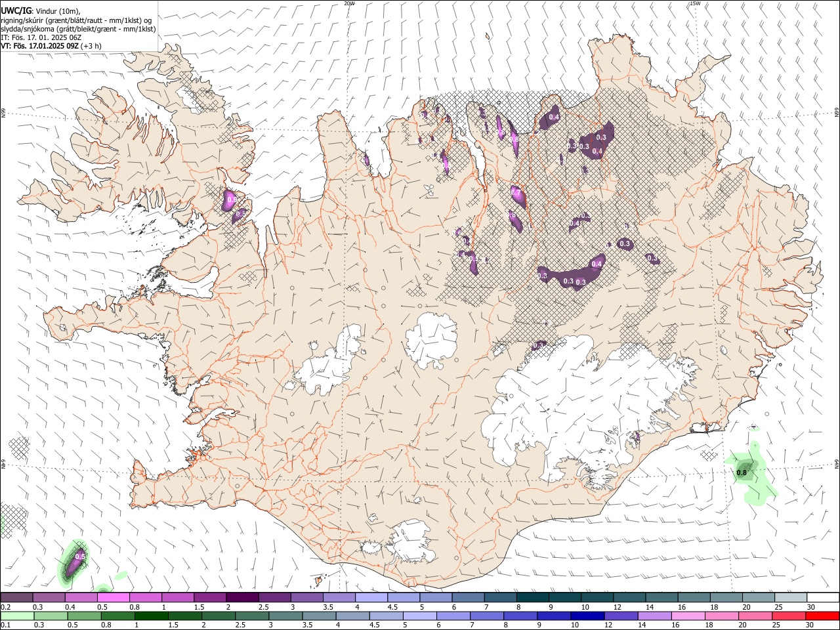This screenshot has width=840, height=630.
Task: Pick upper legend lavender swatch from 4 to 4.5
Action: point(371,598)
